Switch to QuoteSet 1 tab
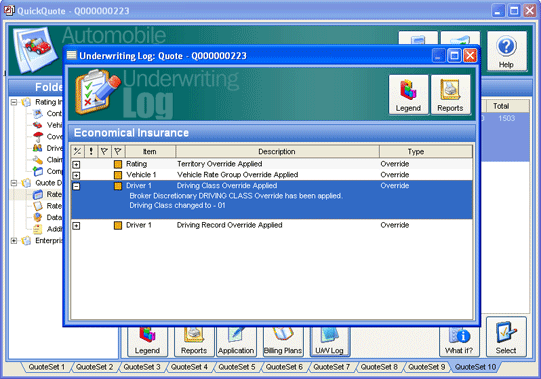This screenshot has width=541, height=379. (x=47, y=367)
